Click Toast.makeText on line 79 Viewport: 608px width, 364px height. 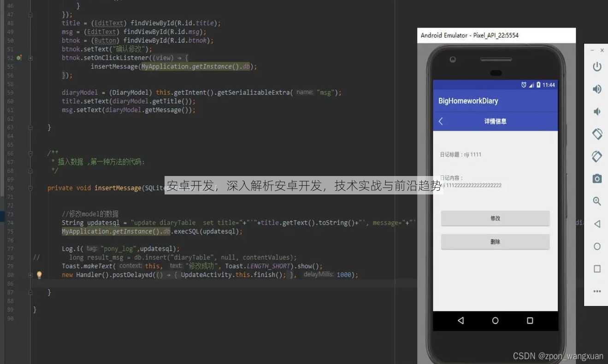coord(87,266)
